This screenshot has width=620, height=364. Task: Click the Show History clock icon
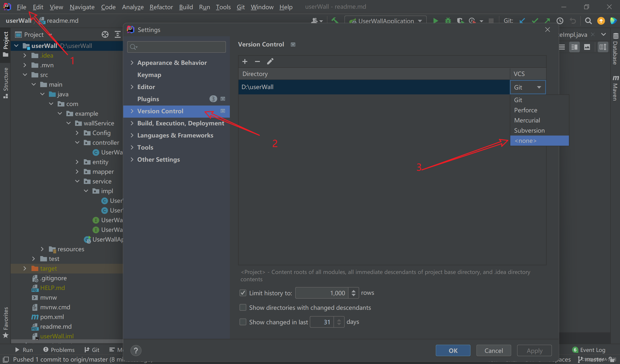[x=560, y=21]
